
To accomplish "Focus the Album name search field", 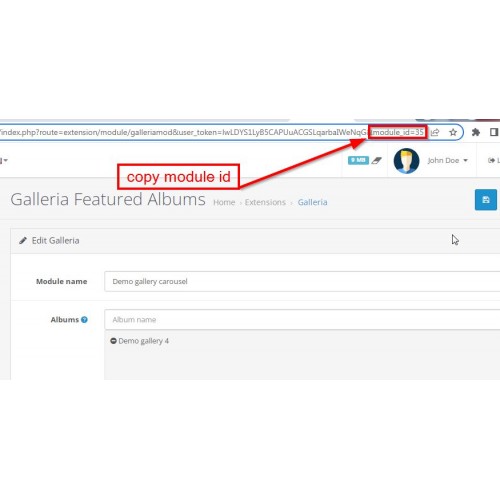I will pos(302,320).
